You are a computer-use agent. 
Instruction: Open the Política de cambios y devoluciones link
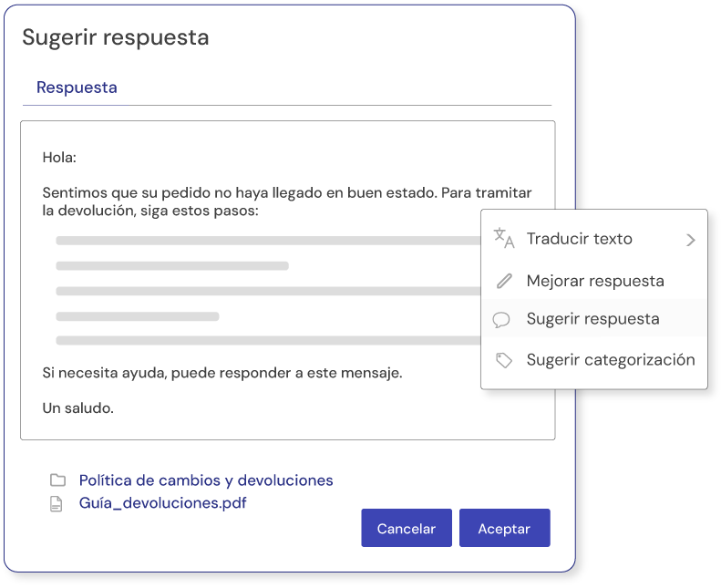pos(206,480)
